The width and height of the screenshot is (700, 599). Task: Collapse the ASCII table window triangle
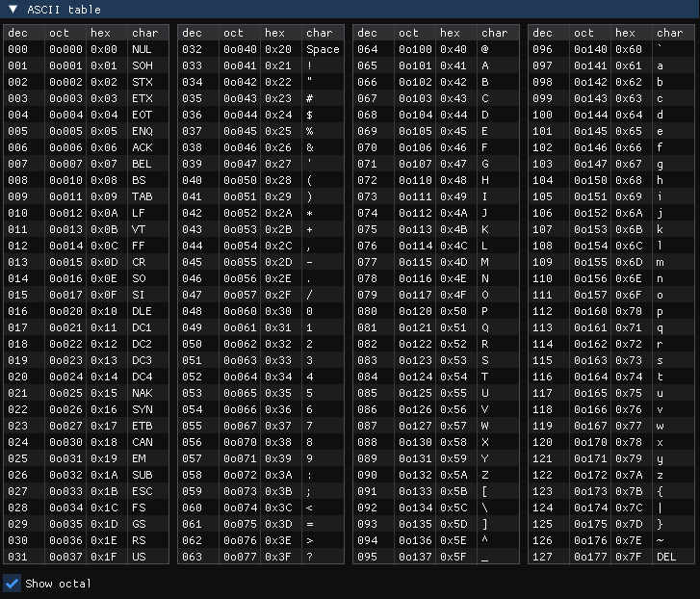(12, 10)
